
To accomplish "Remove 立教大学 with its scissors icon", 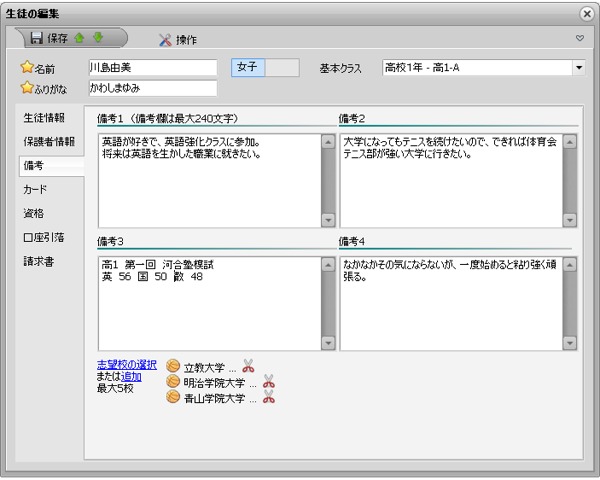I will pyautogui.click(x=248, y=366).
